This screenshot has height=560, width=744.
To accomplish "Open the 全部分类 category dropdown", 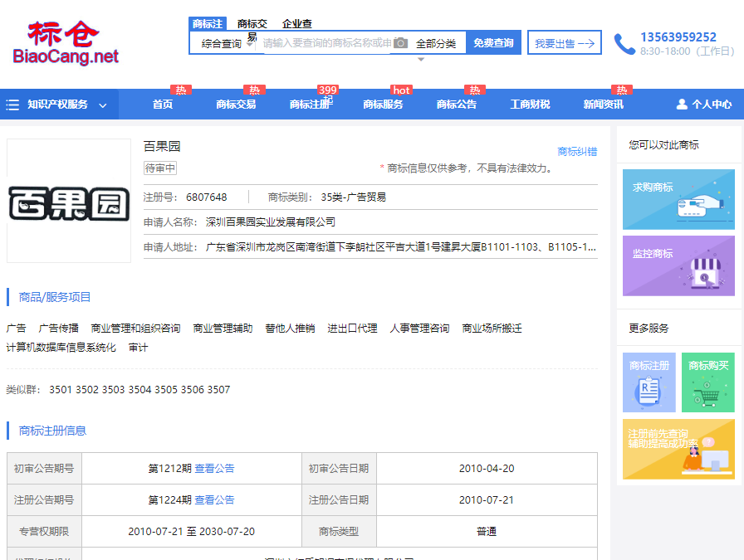I will click(x=436, y=44).
